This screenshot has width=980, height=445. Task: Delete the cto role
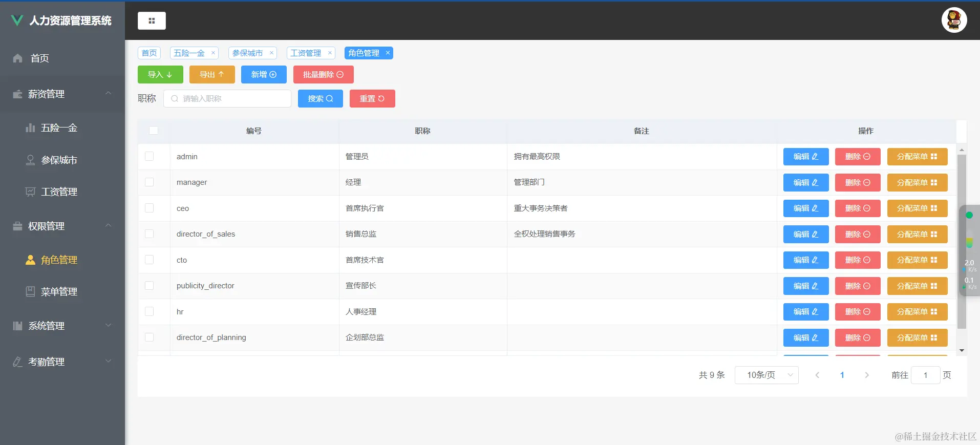pyautogui.click(x=858, y=260)
